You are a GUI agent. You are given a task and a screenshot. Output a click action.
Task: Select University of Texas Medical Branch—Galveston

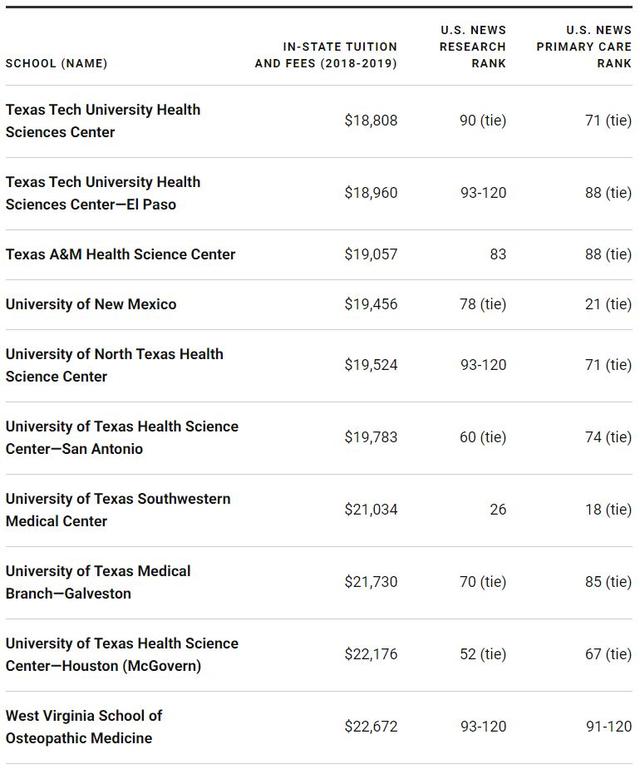98,582
